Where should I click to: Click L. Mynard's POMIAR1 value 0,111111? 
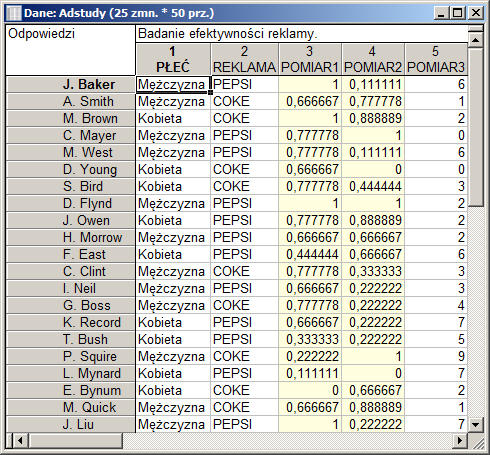click(310, 374)
